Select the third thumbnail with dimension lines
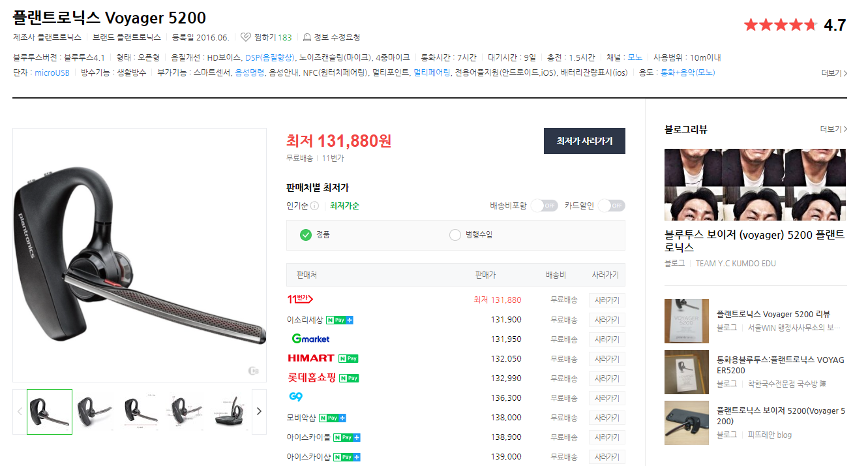868x466 pixels. coord(140,412)
